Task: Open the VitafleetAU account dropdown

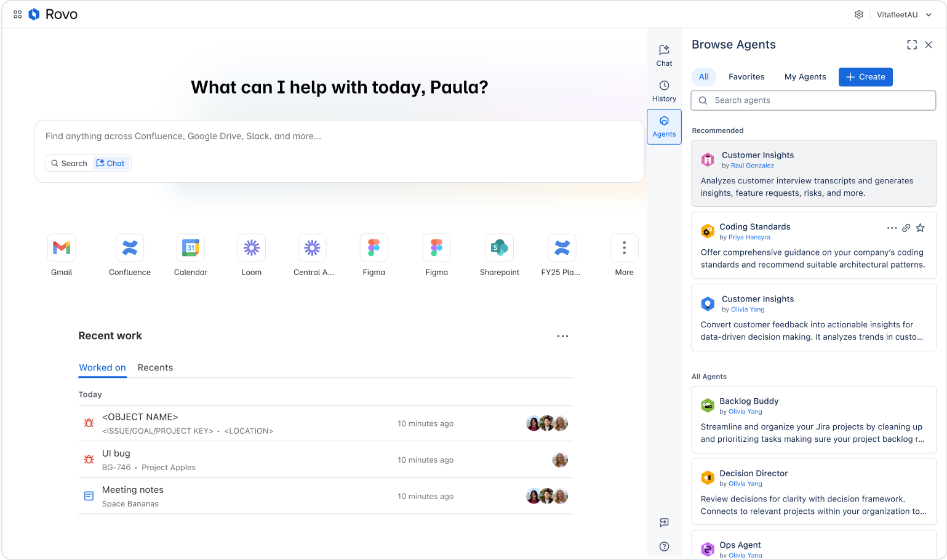Action: [905, 14]
